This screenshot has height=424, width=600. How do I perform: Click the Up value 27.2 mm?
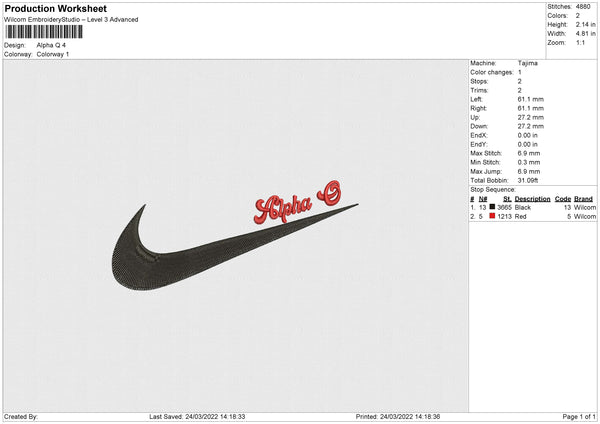pos(530,117)
